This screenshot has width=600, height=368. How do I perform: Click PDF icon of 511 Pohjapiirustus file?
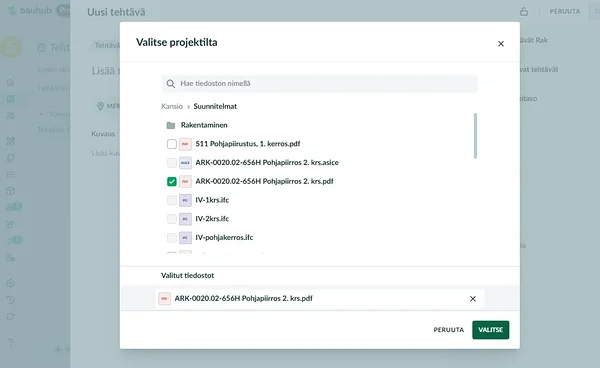(185, 144)
